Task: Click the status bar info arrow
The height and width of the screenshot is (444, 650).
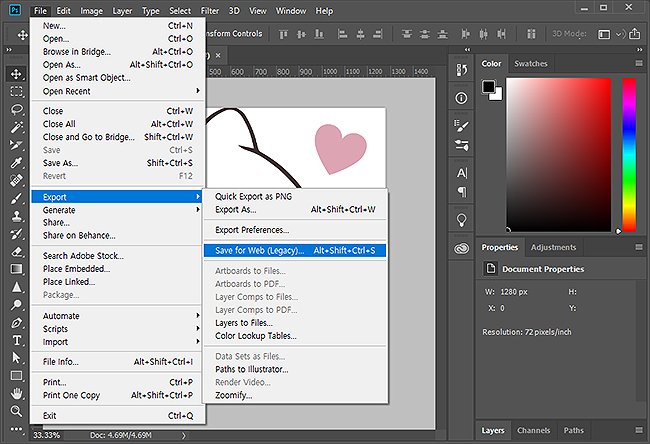Action: [x=183, y=435]
